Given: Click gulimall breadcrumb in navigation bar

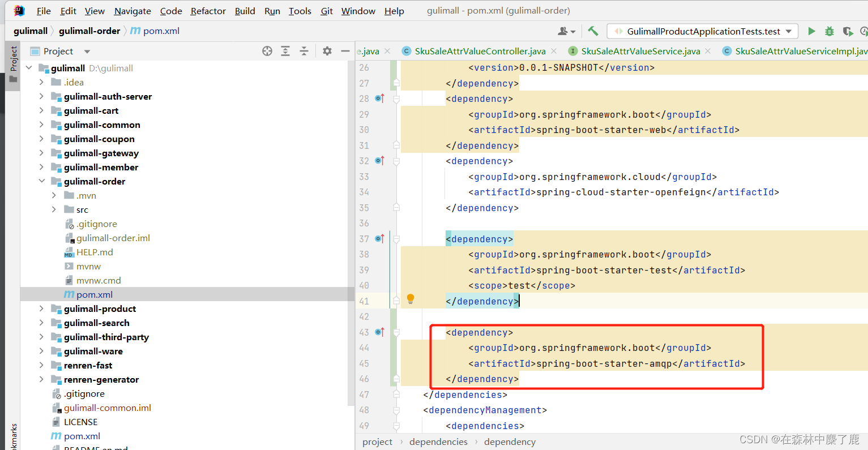Looking at the screenshot, I should [x=31, y=31].
